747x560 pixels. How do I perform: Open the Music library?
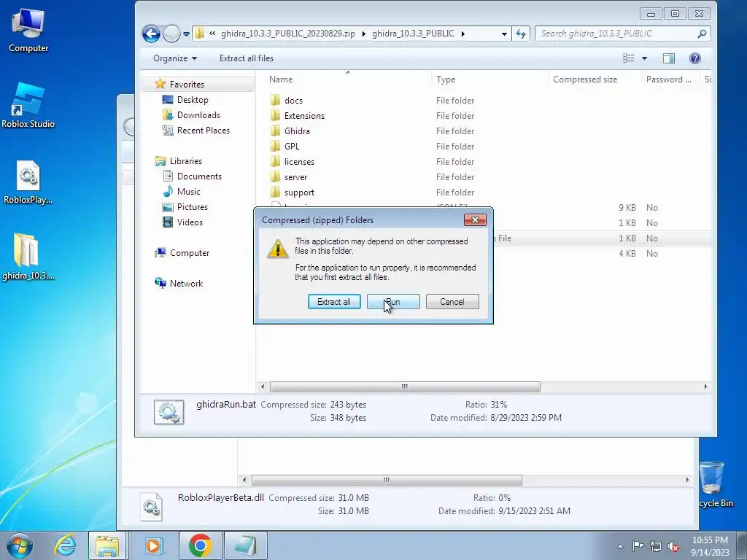coord(189,192)
